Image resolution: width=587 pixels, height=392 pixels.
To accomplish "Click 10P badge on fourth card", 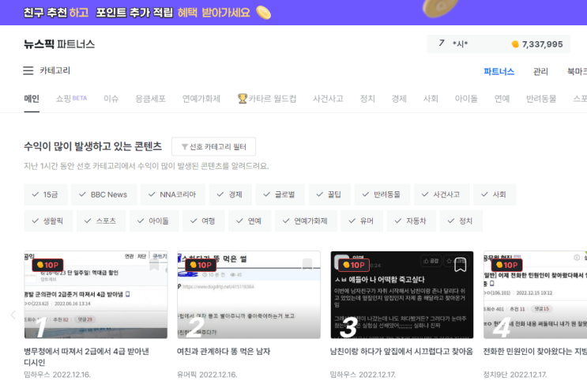I will 507,265.
